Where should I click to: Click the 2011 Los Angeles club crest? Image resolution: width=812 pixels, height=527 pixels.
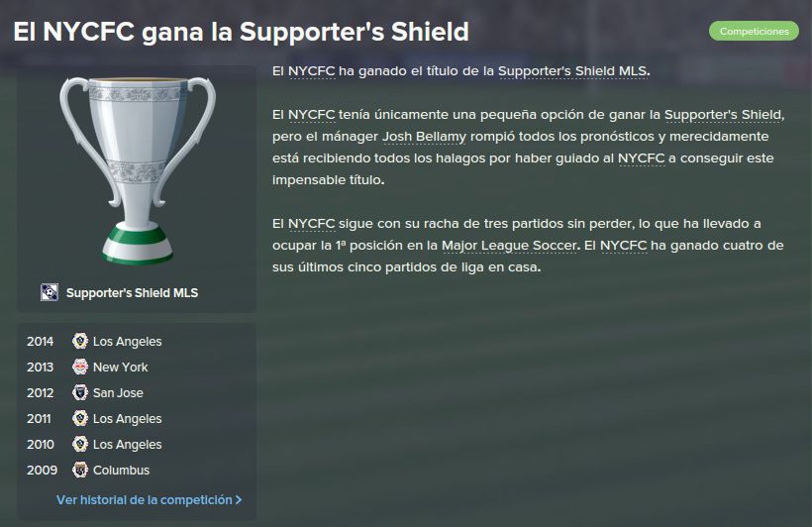(x=80, y=418)
